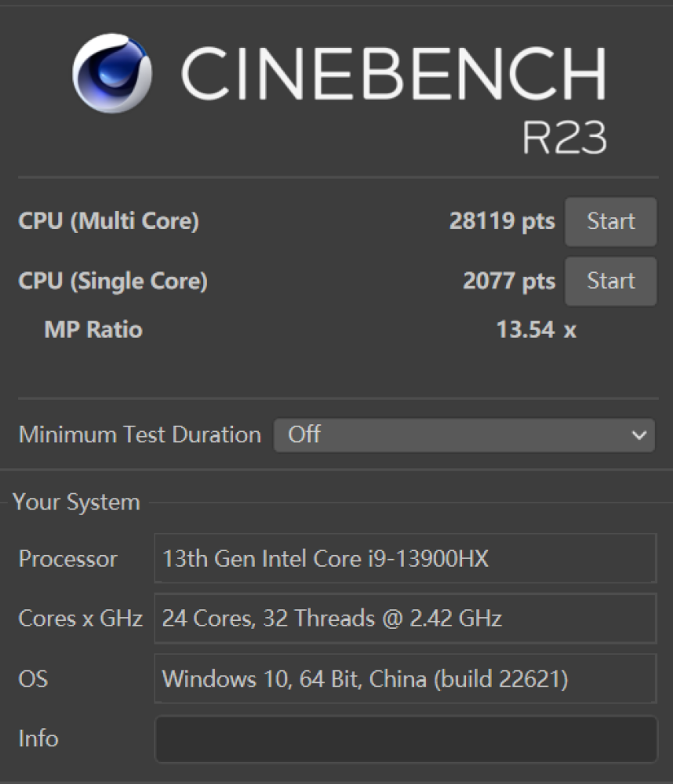Viewport: 673px width, 784px height.
Task: Select the CPU (Multi Core) label
Action: (x=108, y=222)
